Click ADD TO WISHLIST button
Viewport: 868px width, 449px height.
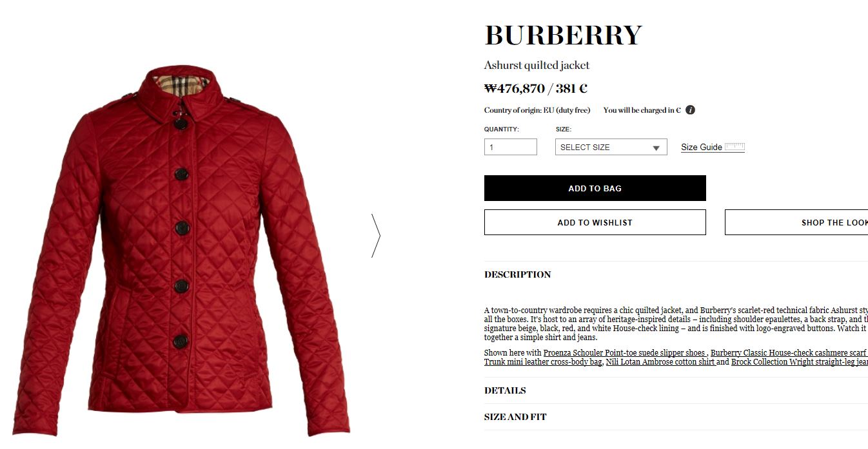595,222
